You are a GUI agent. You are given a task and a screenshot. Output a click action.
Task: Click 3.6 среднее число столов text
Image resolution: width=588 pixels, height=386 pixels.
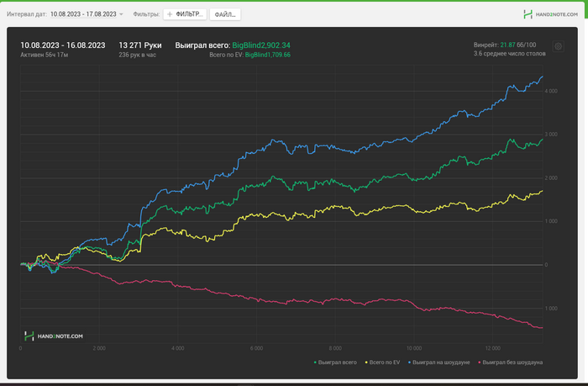pyautogui.click(x=509, y=54)
